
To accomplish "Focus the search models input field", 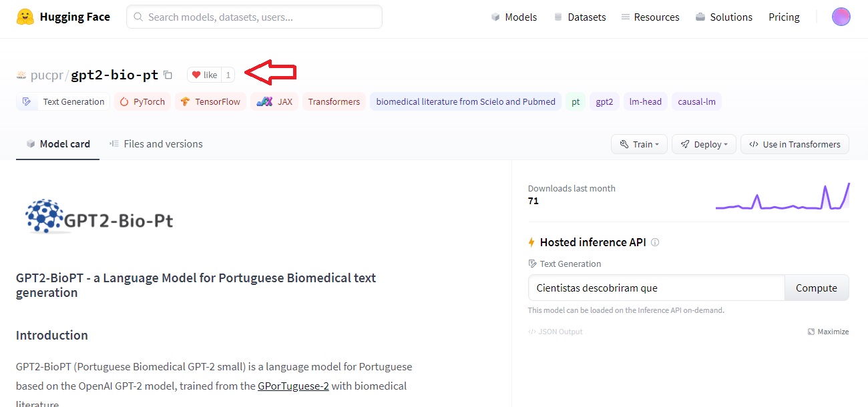I will [x=254, y=17].
